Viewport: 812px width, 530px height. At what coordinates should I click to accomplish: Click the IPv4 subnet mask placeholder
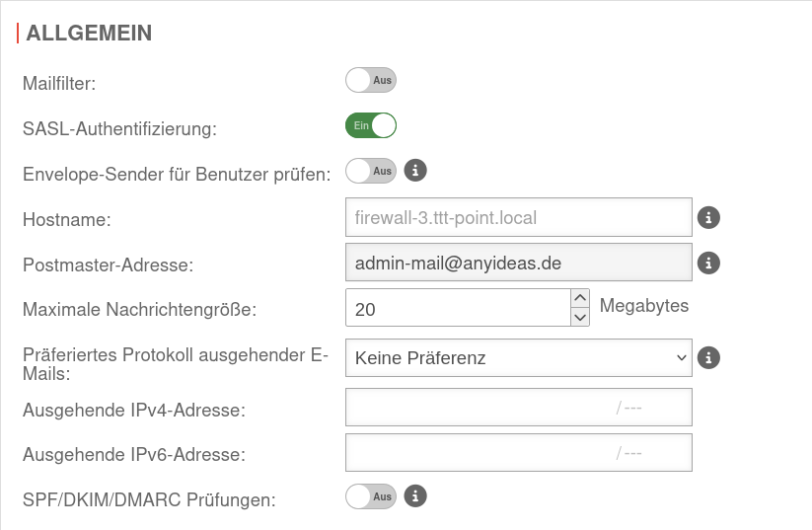point(631,407)
